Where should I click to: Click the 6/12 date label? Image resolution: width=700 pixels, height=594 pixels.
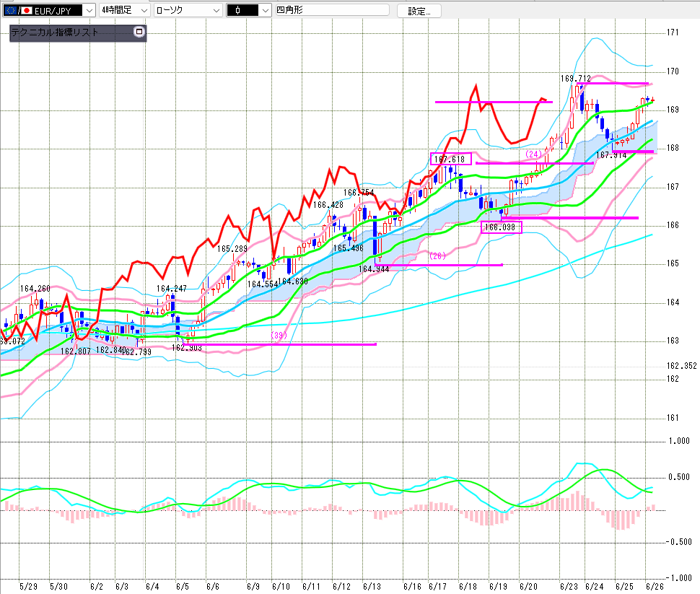coord(341,586)
